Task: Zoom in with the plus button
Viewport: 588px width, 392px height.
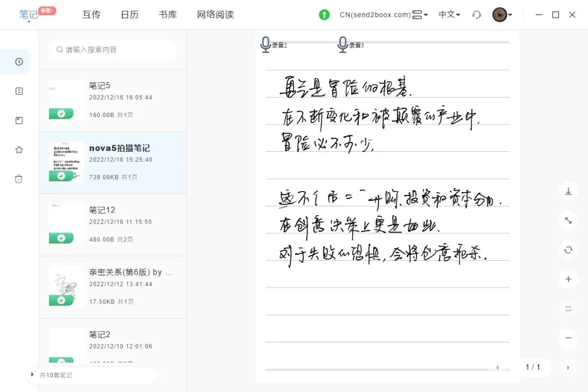Action: (x=568, y=279)
